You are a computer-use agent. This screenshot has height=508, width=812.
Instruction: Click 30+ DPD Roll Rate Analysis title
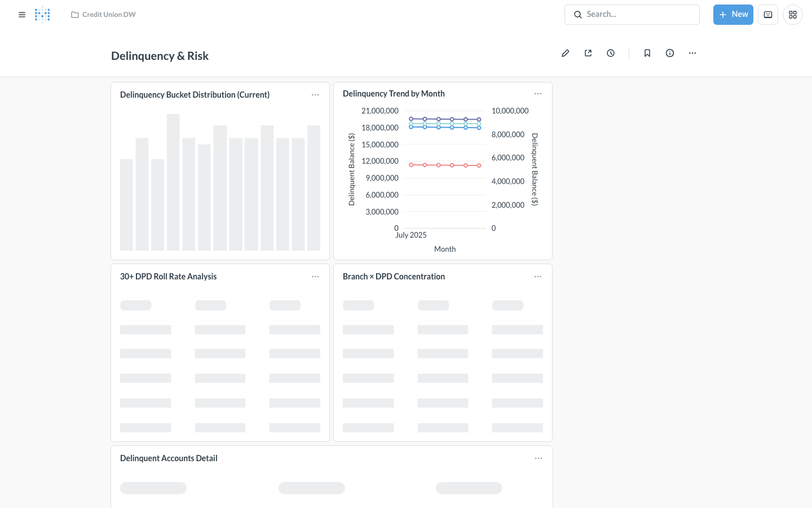pos(168,277)
